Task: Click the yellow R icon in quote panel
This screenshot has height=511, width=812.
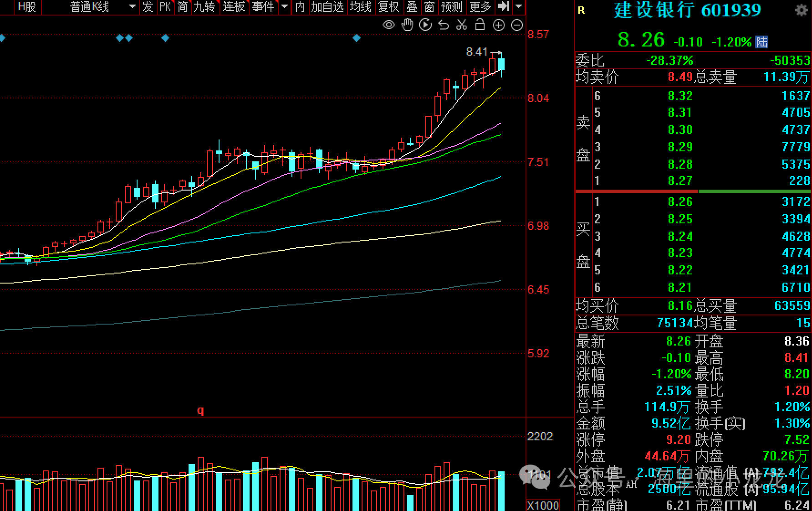Action: (581, 10)
